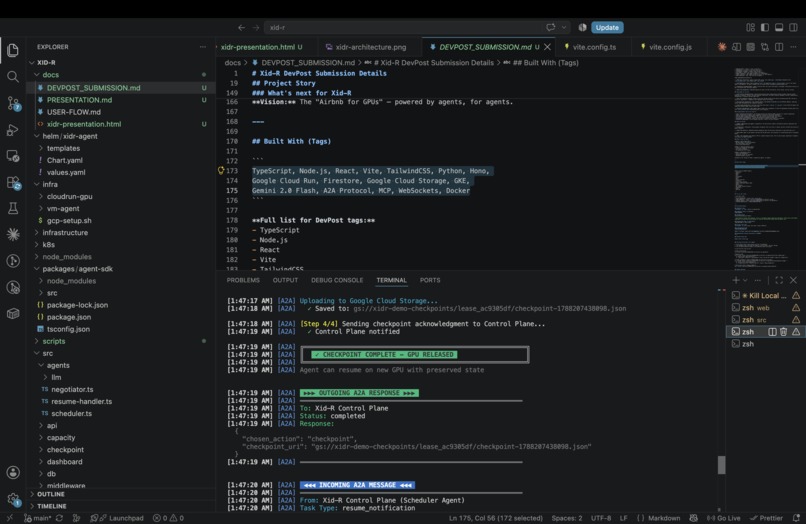Open the Search view in activity bar
This screenshot has height=524, width=806.
[x=13, y=77]
